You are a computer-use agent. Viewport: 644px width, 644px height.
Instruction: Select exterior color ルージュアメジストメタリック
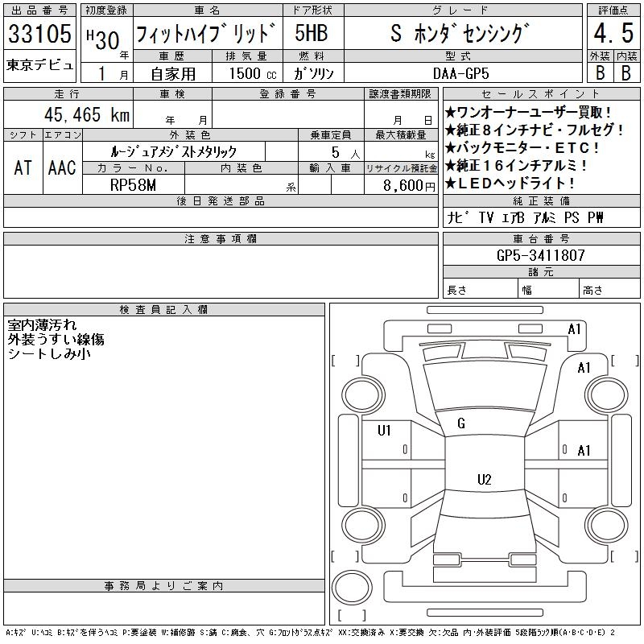pyautogui.click(x=174, y=151)
